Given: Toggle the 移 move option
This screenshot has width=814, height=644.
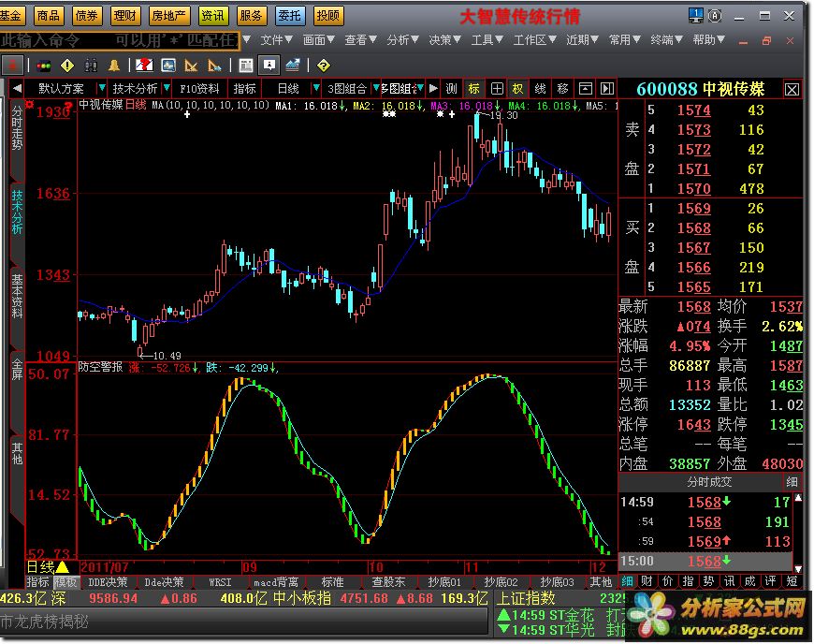Looking at the screenshot, I should click(562, 88).
